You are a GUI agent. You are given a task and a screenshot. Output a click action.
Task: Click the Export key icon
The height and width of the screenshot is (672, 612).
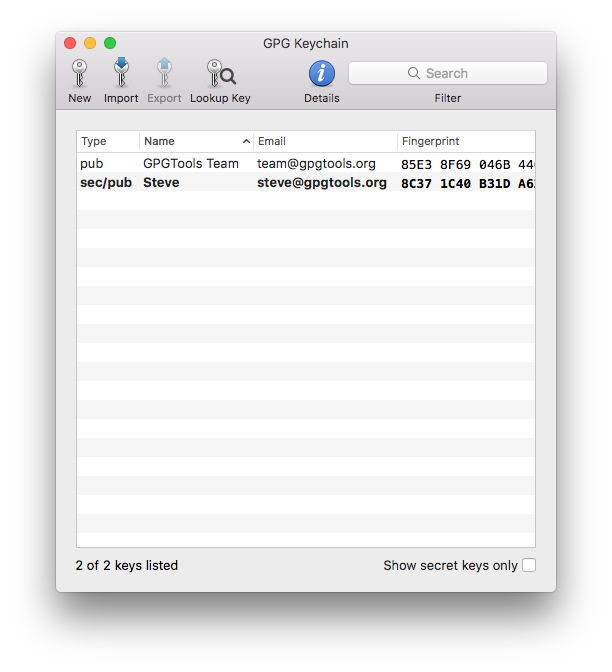coord(164,74)
